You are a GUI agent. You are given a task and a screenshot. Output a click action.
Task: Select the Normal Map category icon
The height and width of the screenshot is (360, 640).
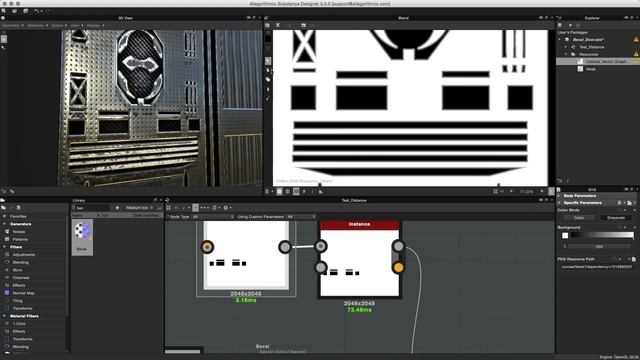pyautogui.click(x=7, y=293)
